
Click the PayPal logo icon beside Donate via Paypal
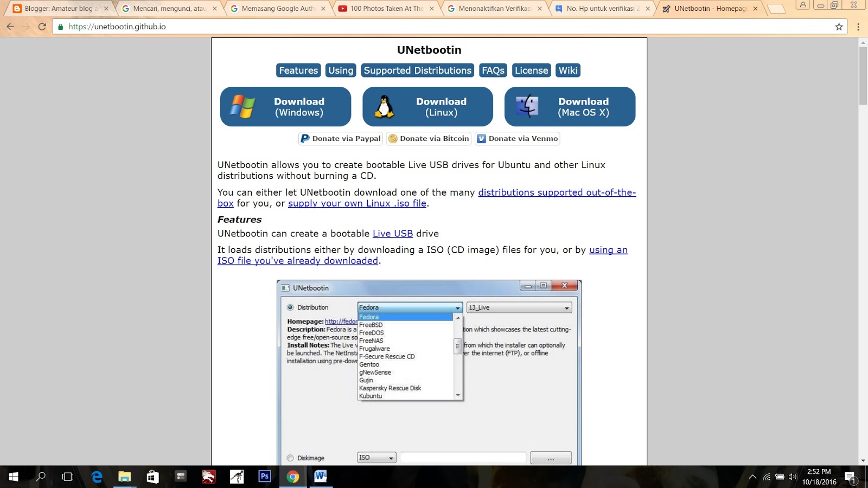click(305, 139)
